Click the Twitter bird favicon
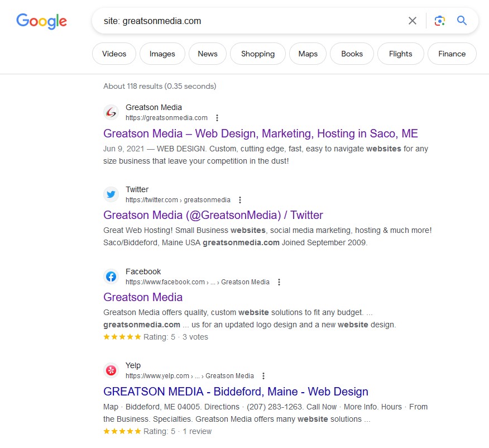This screenshot has height=448, width=489. pyautogui.click(x=111, y=194)
